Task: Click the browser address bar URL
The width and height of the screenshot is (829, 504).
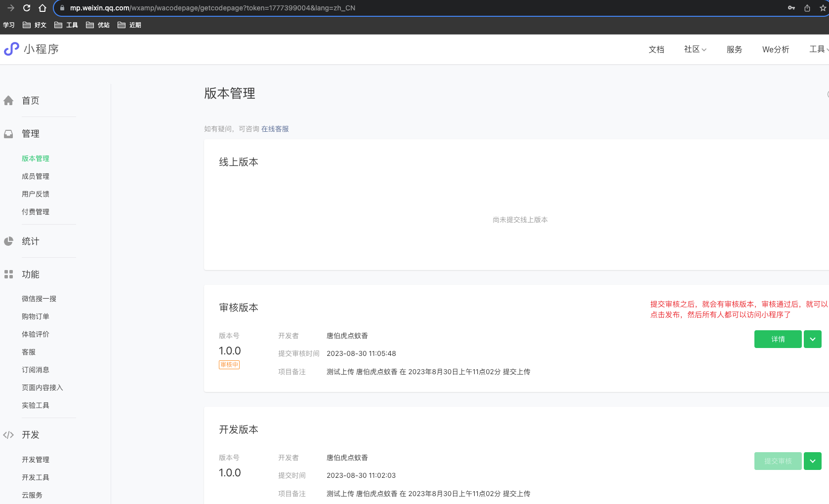Action: click(x=212, y=8)
